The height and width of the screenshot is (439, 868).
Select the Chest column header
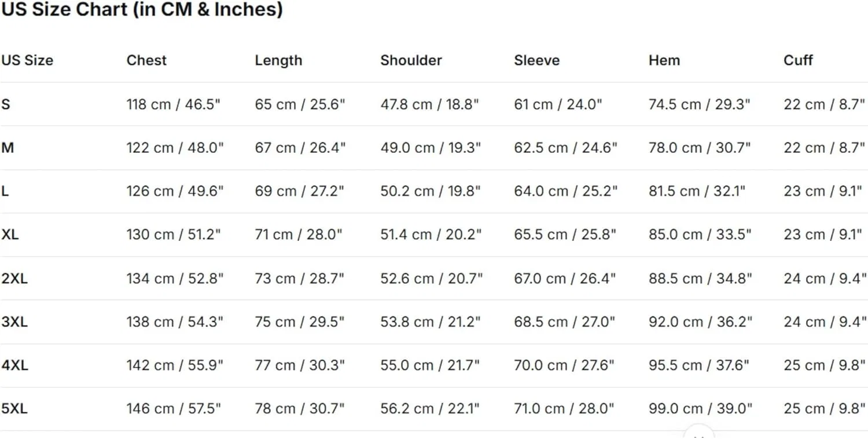click(146, 60)
